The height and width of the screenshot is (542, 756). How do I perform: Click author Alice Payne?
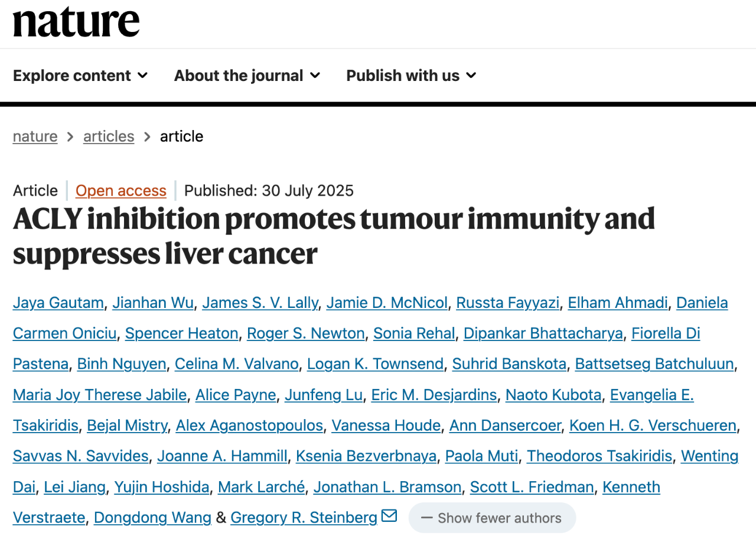coord(236,395)
